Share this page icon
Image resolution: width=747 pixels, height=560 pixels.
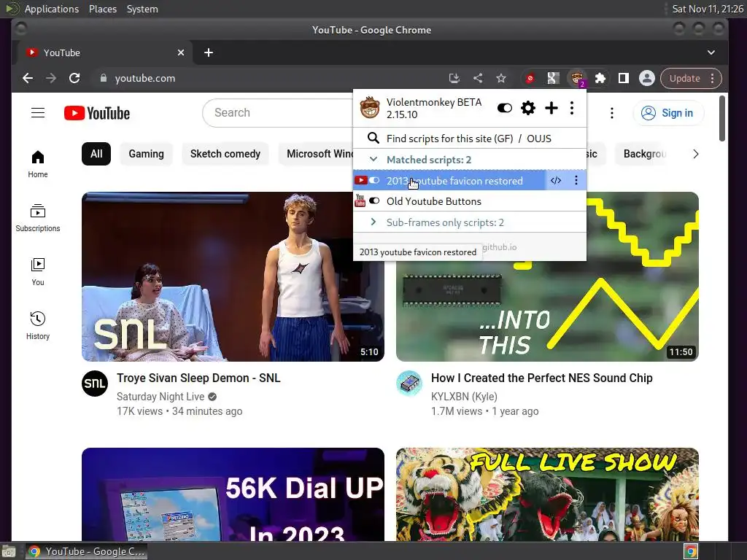(478, 78)
